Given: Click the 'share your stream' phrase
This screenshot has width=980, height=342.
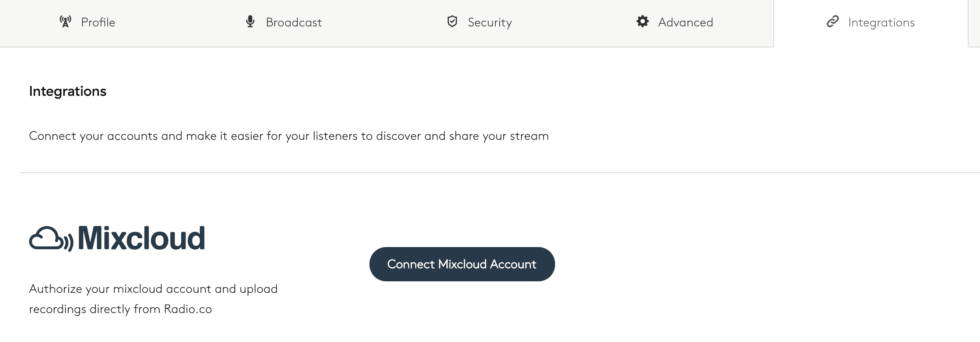Looking at the screenshot, I should (x=499, y=136).
